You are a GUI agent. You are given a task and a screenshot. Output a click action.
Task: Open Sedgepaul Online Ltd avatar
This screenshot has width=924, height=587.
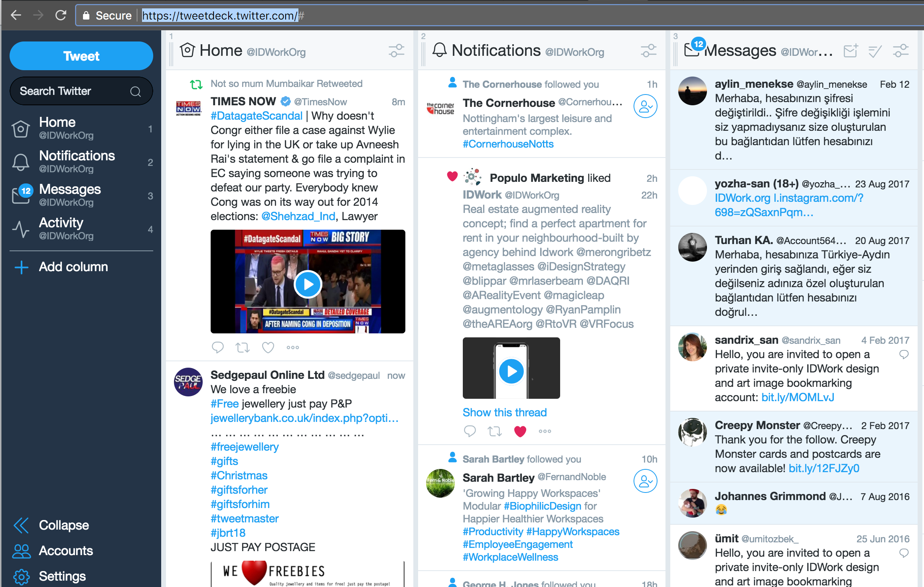coord(188,382)
